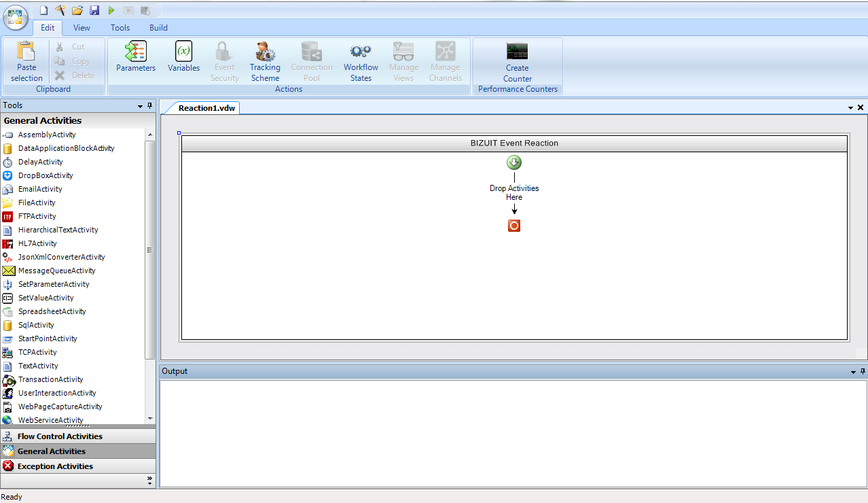Image resolution: width=868 pixels, height=503 pixels.
Task: Switch to the View ribbon tab
Action: [82, 28]
